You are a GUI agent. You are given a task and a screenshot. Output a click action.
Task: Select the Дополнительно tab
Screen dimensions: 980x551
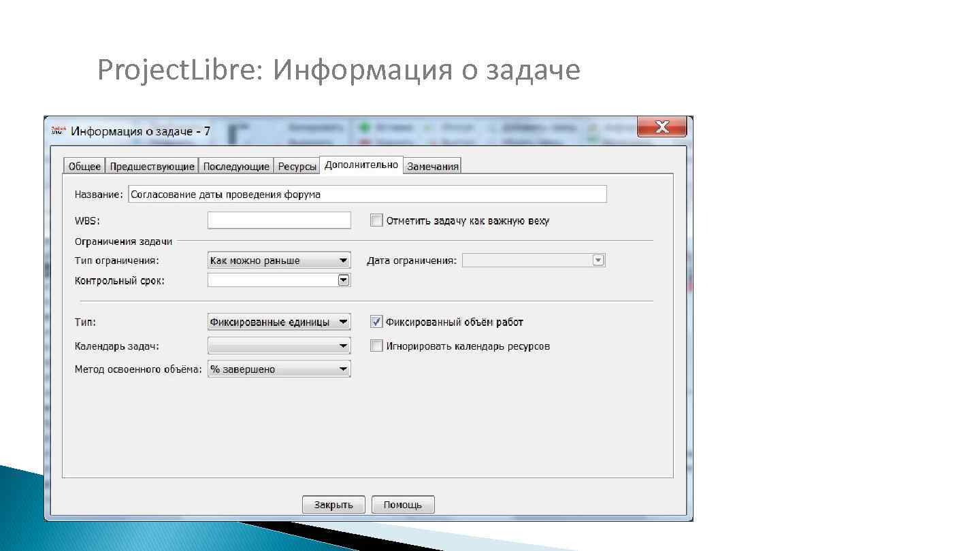coord(361,165)
